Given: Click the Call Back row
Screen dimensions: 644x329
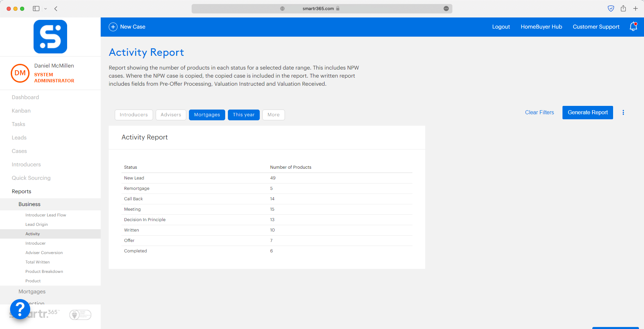Looking at the screenshot, I should 267,199.
